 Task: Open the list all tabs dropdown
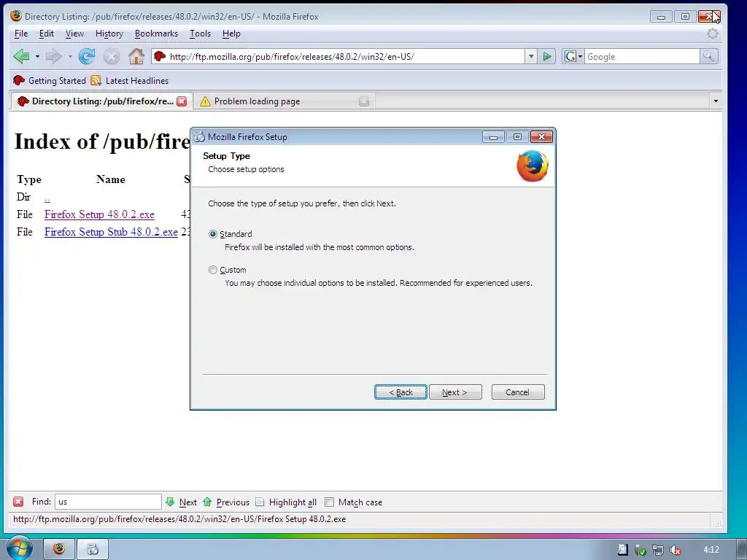pyautogui.click(x=715, y=101)
